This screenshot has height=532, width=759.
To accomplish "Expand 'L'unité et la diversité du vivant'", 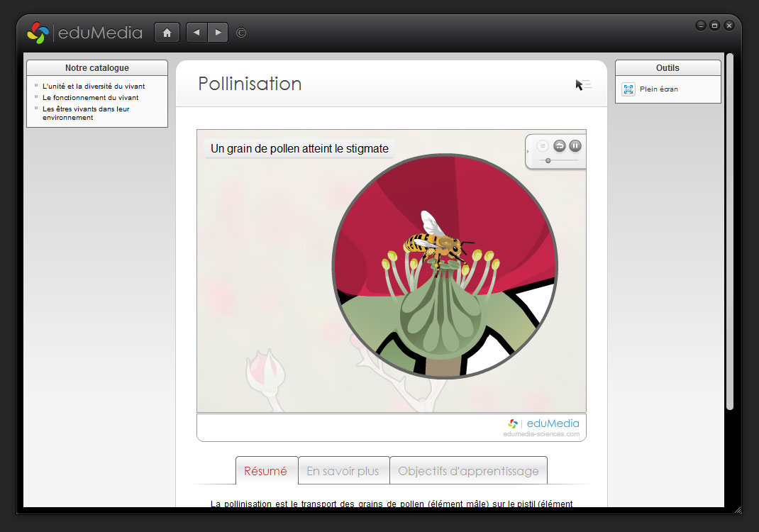I will pos(93,87).
